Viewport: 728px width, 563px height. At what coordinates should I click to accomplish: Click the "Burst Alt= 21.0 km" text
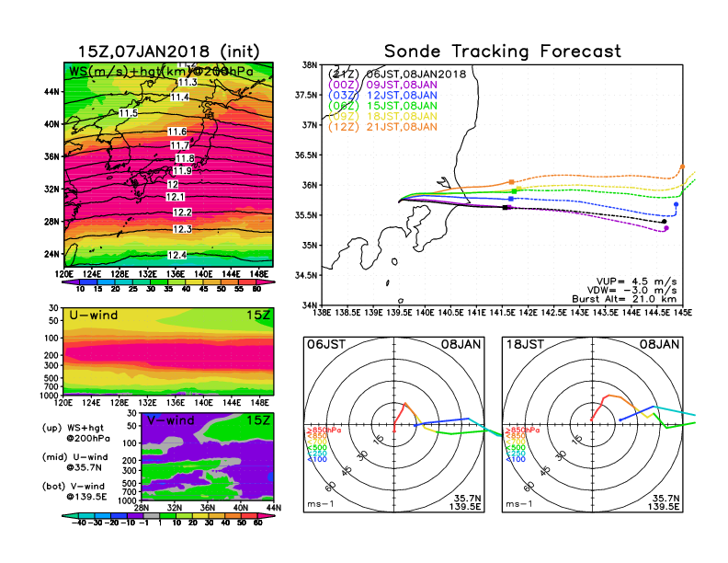point(624,299)
